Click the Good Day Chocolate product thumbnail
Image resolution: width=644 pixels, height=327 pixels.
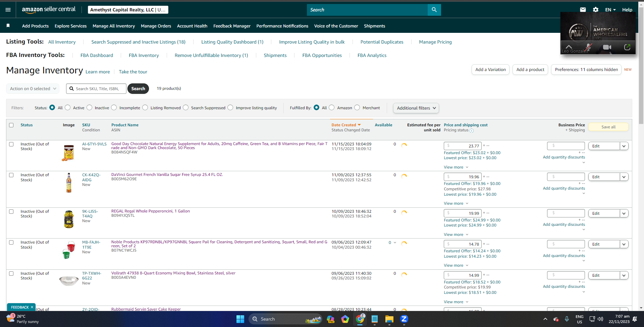coord(68,153)
